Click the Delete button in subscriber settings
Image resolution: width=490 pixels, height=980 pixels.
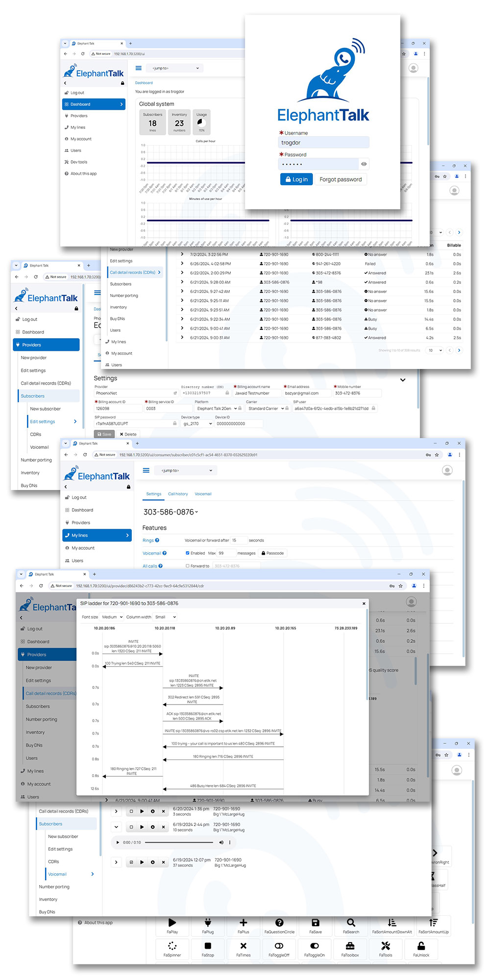(x=128, y=434)
